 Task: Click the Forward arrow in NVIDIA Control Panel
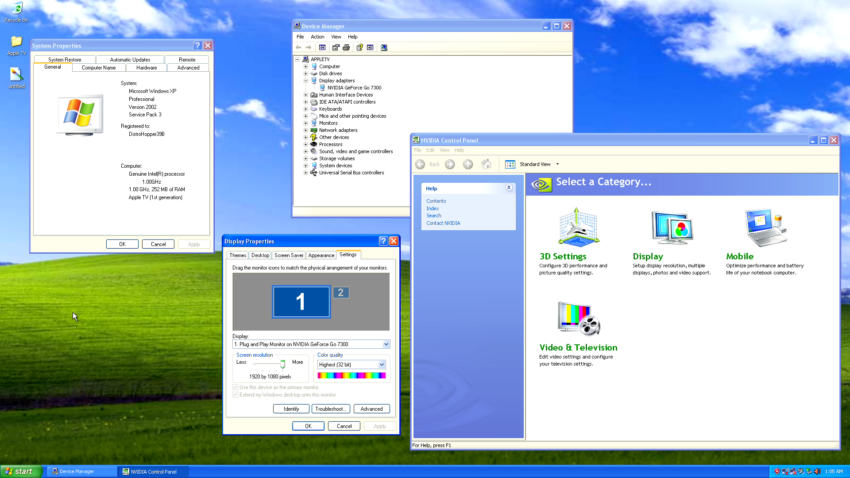(x=450, y=164)
